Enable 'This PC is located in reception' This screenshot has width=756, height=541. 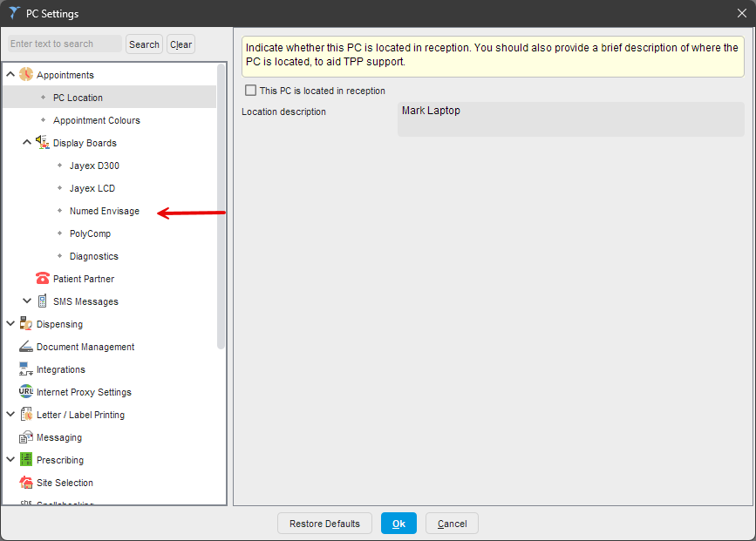[251, 91]
